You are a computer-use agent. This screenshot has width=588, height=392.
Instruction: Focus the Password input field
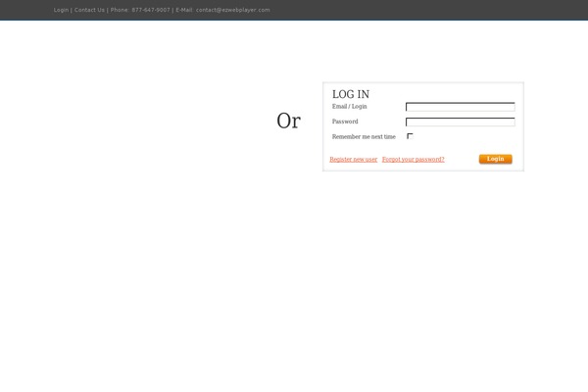click(461, 122)
